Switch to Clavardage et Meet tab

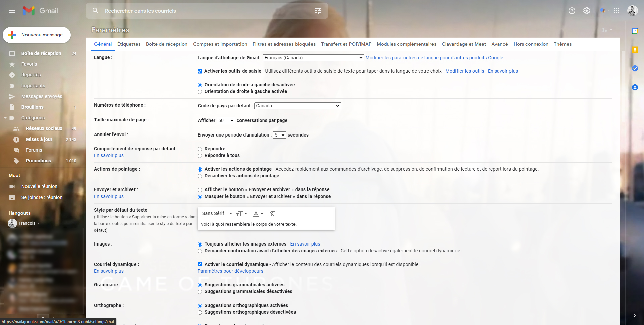coord(464,44)
